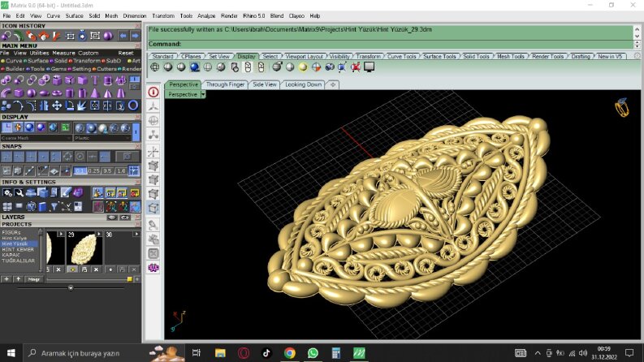Click the blue rendered sphere display icon
This screenshot has height=362, width=644.
pos(195,67)
